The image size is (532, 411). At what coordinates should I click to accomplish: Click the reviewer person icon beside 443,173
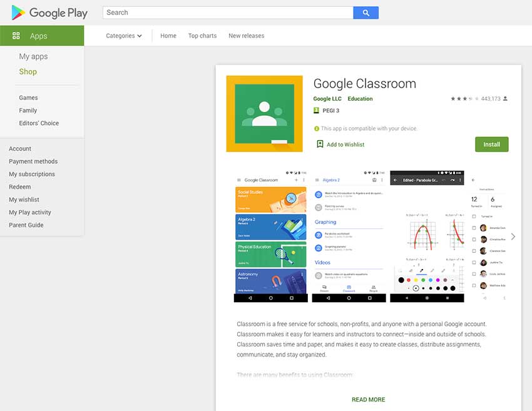click(x=505, y=99)
